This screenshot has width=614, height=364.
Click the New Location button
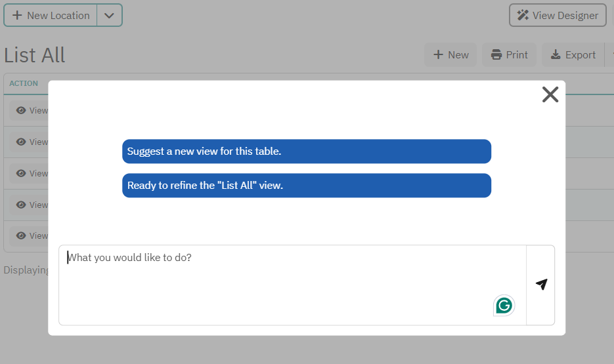51,15
